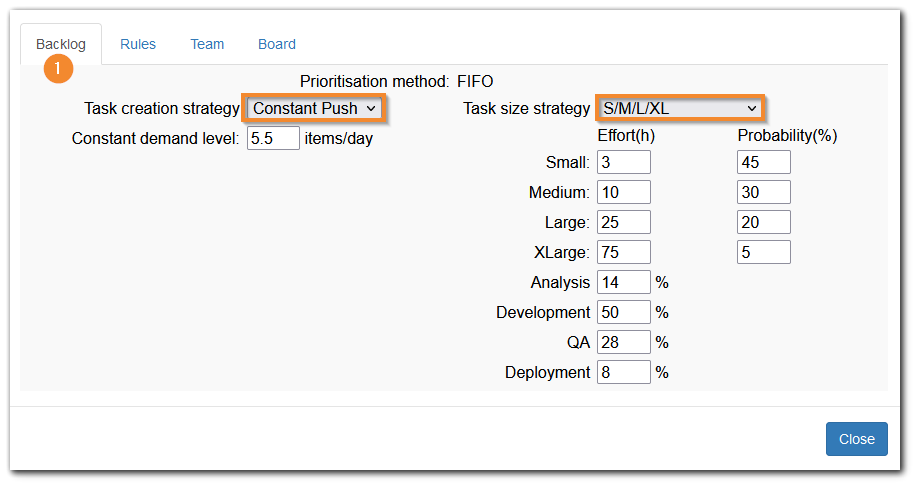Click the Large effort hours field

tap(624, 222)
